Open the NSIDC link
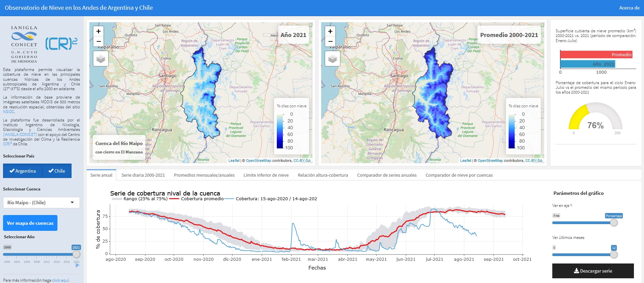The width and height of the screenshot is (644, 283). (9, 112)
